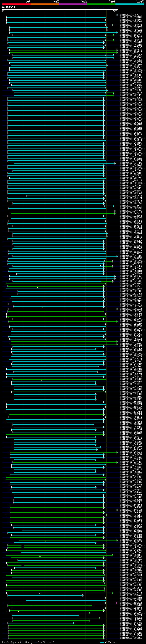Select hit label UniRef100_B5X5T4
The image size is (146, 644).
[131, 72]
